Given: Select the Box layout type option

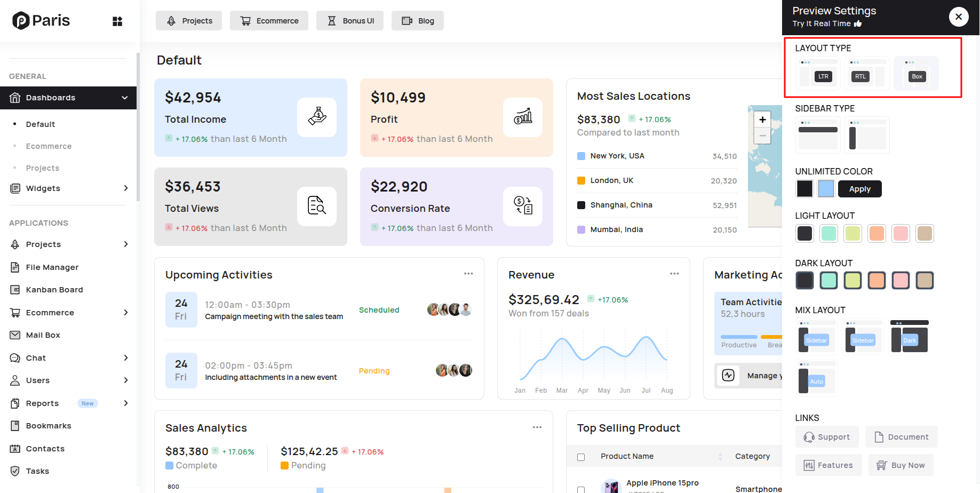Looking at the screenshot, I should [x=916, y=73].
